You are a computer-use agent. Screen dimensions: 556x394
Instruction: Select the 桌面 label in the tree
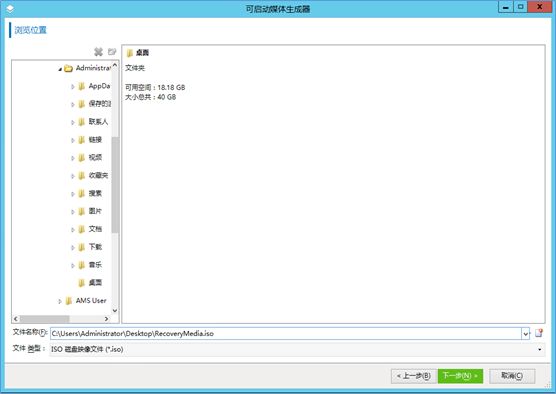click(95, 283)
